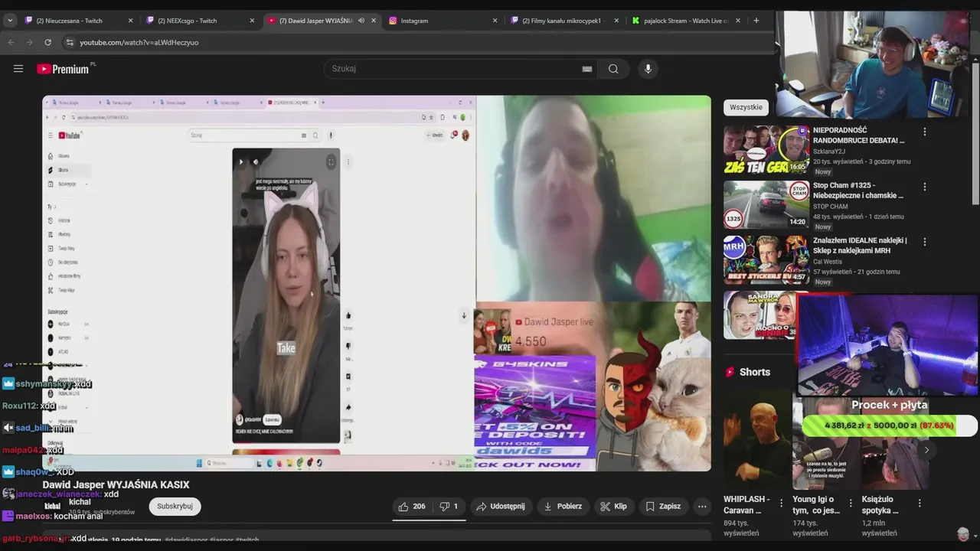Click video title Dawid Jasper WYJAŚNIA KASIX
980x551 pixels.
click(x=116, y=485)
